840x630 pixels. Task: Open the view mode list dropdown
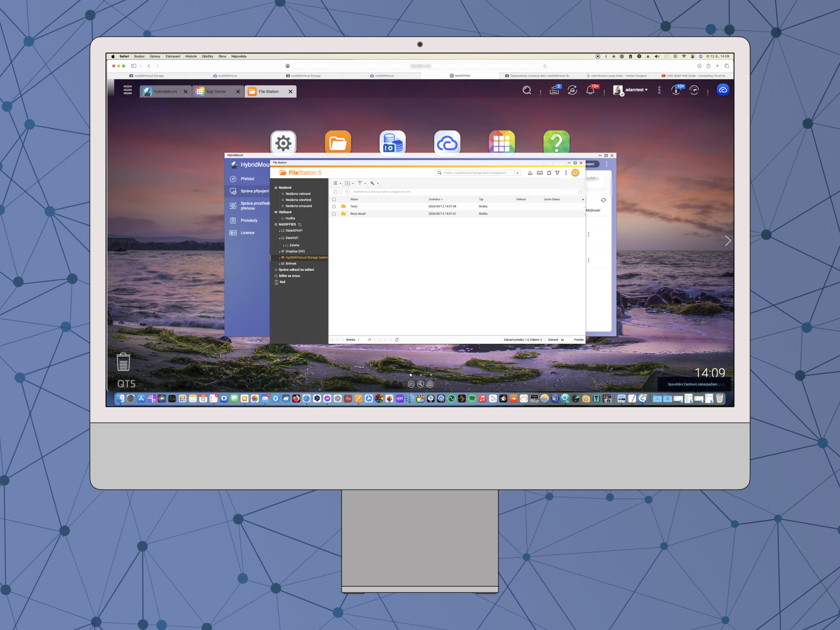336,183
